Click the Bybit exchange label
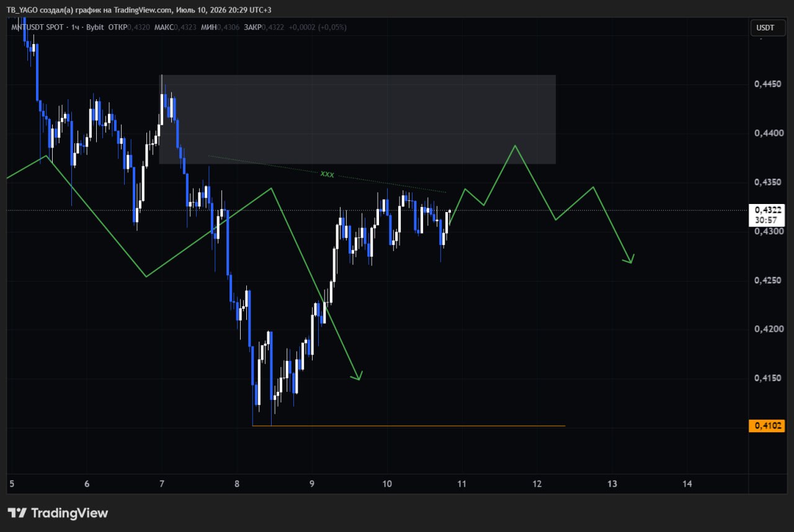This screenshot has width=794, height=532. click(x=94, y=27)
